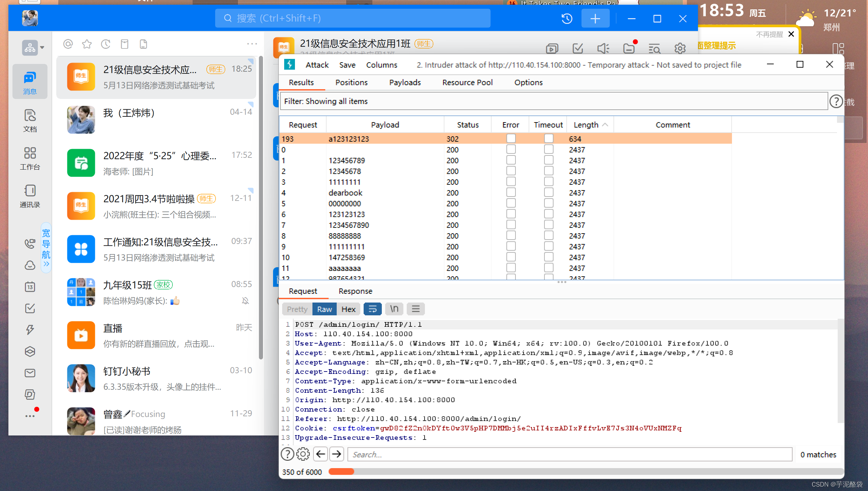Click the Save menu in Burp
Viewport: 868px width, 491px height.
[347, 65]
